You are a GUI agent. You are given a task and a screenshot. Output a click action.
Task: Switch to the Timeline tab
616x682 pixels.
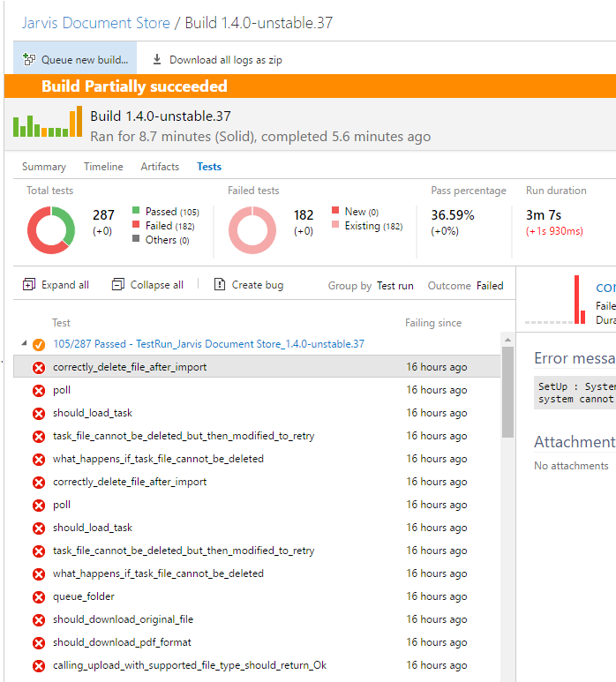pos(103,167)
